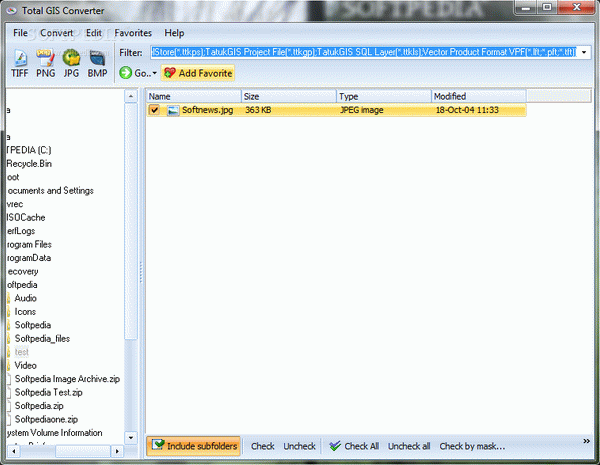
Task: Select the JPG conversion icon
Action: (x=71, y=63)
